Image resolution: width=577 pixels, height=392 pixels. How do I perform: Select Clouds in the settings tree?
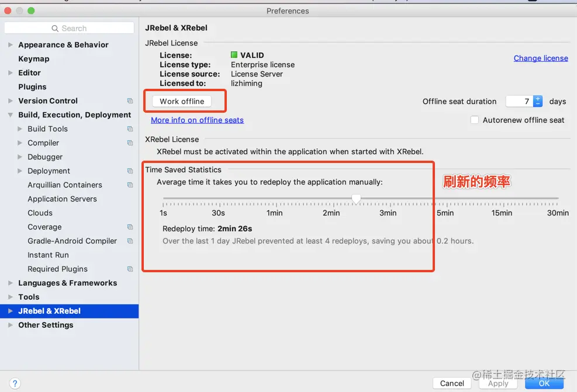click(x=40, y=213)
